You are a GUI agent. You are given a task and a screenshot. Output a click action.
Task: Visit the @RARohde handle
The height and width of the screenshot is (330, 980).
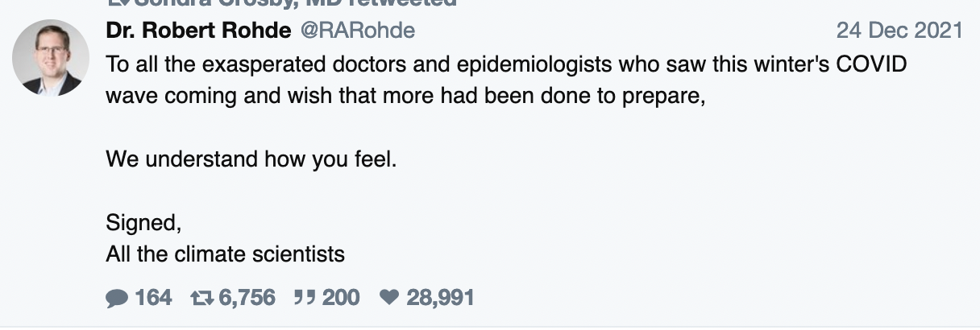(358, 31)
